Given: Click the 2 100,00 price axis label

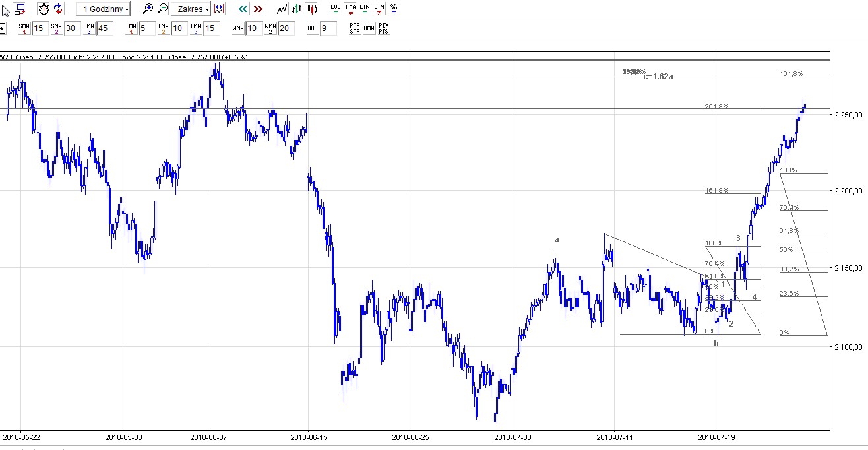Looking at the screenshot, I should coord(848,347).
